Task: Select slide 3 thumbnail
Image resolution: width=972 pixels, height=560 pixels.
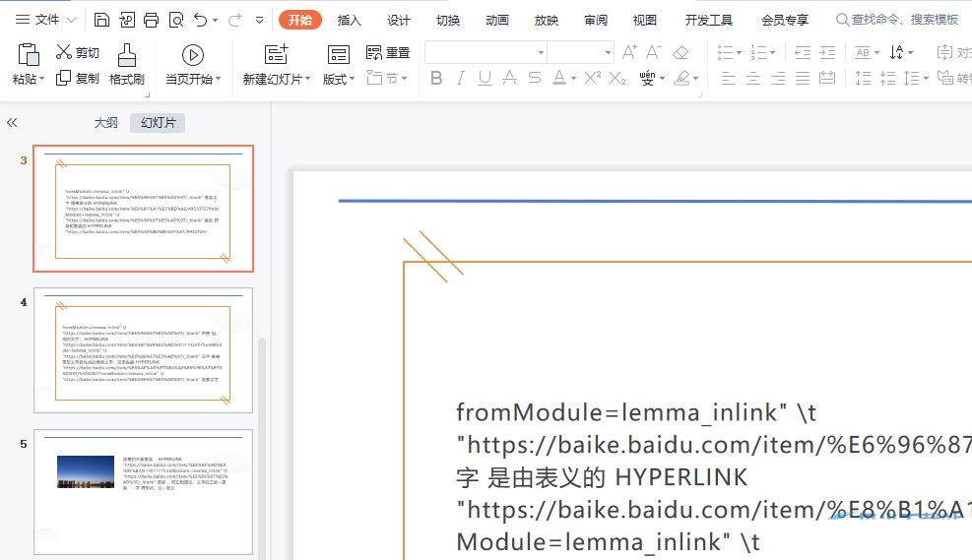Action: 143,209
